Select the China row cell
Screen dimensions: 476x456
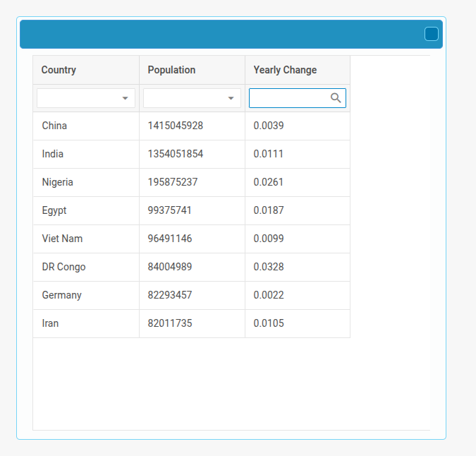tap(55, 126)
